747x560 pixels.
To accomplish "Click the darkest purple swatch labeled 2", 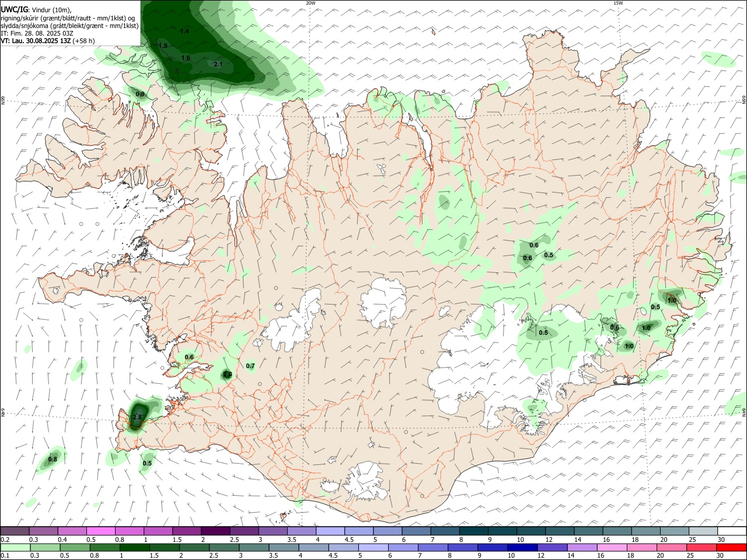I will click(x=215, y=531).
